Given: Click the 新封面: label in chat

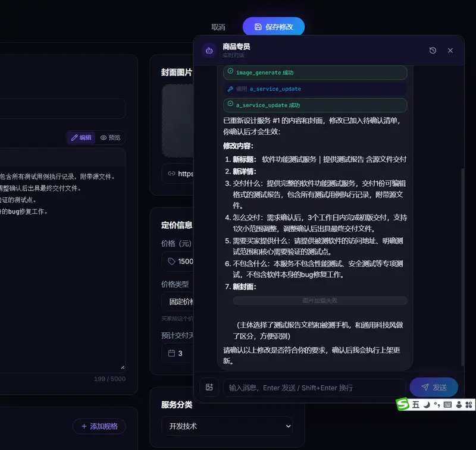Looking at the screenshot, I should coord(245,287).
